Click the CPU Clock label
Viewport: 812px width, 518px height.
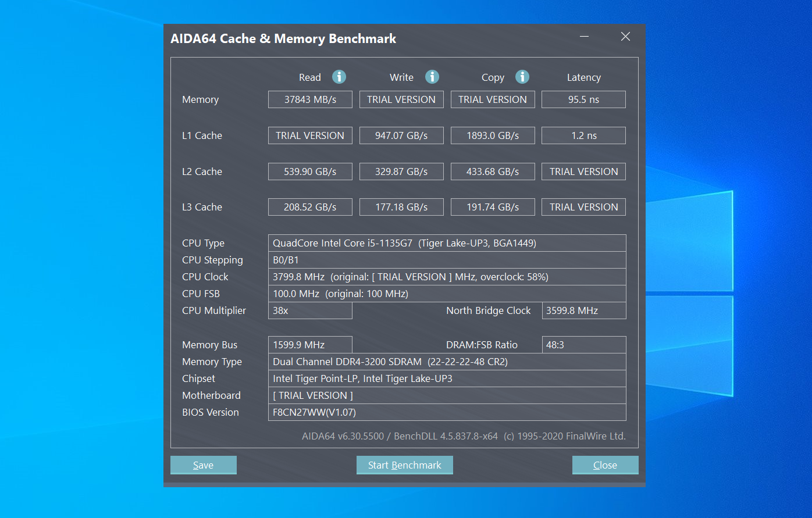[x=205, y=277]
